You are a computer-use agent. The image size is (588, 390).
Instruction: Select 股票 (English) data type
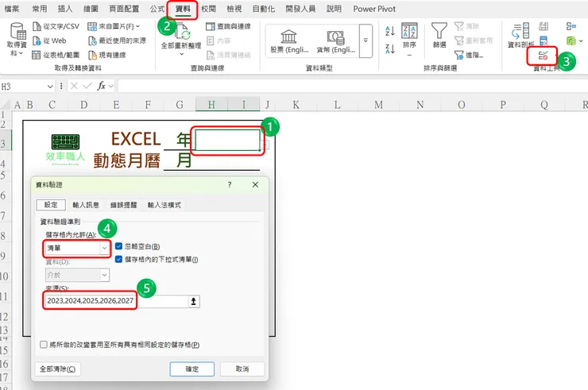click(288, 41)
